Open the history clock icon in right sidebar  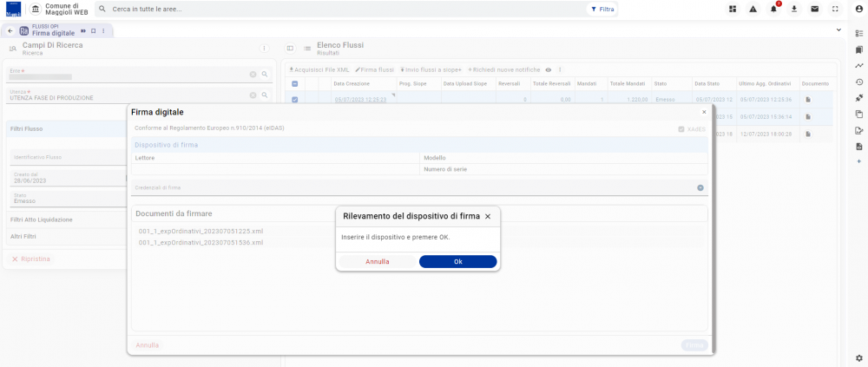pos(859,82)
